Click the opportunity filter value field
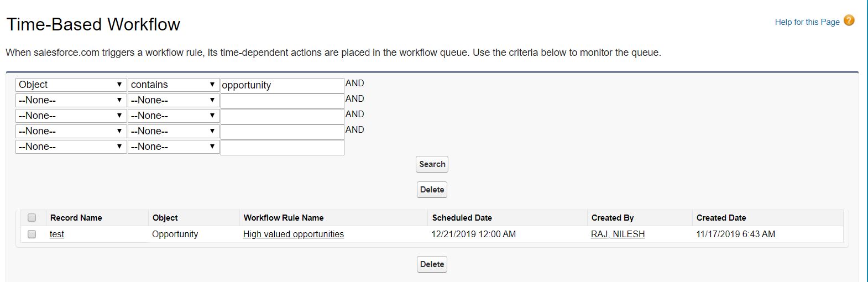Screen dimensions: 868x282 click(282, 85)
